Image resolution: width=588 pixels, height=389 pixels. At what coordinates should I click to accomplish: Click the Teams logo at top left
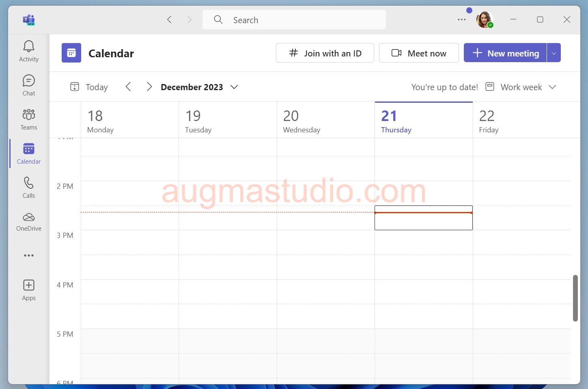pyautogui.click(x=29, y=19)
